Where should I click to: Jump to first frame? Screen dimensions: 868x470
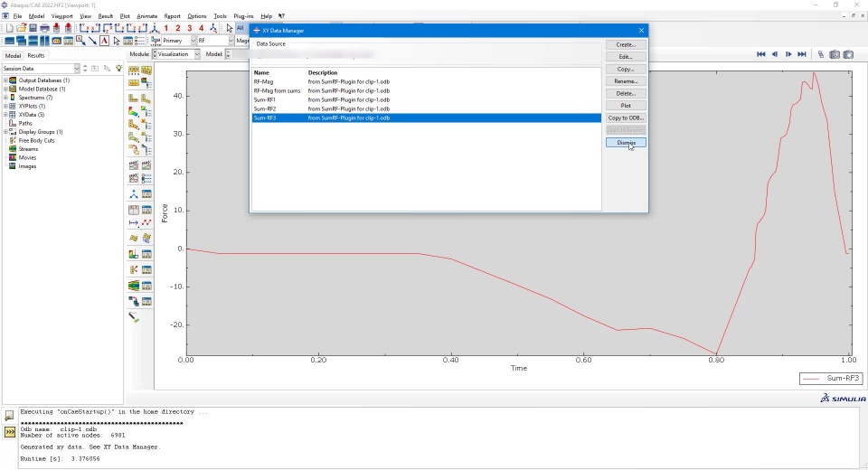760,54
